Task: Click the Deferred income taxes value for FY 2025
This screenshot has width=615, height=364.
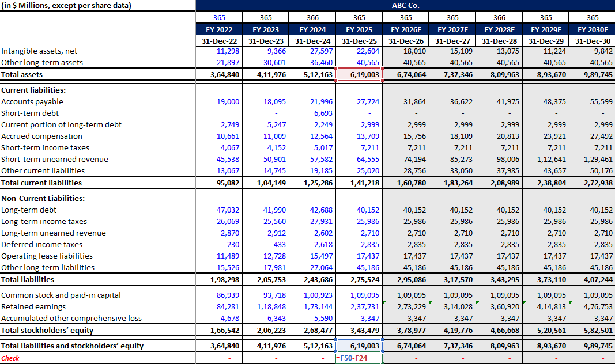Action: click(359, 244)
